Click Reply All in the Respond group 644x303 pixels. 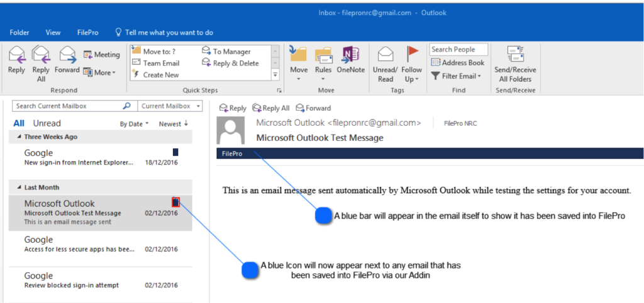click(41, 63)
